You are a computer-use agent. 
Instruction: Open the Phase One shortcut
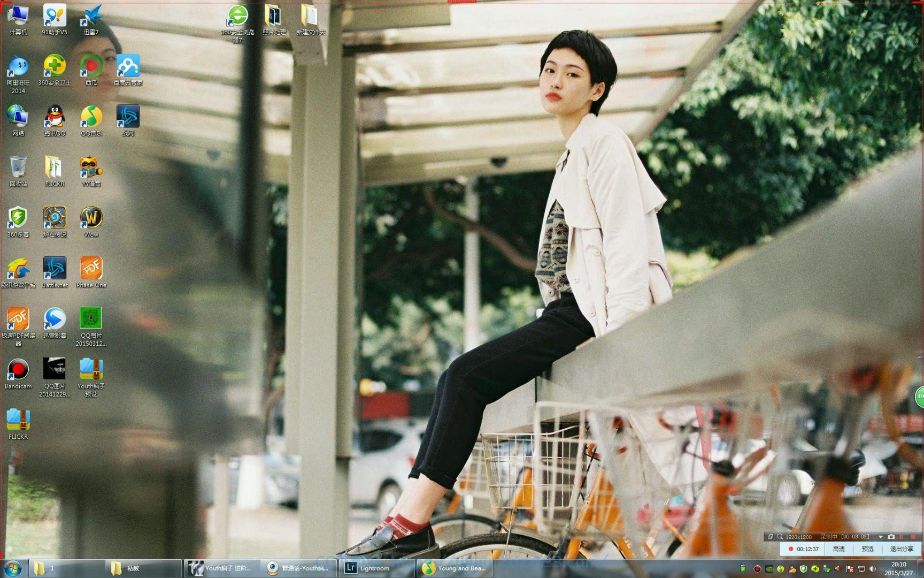click(x=91, y=272)
